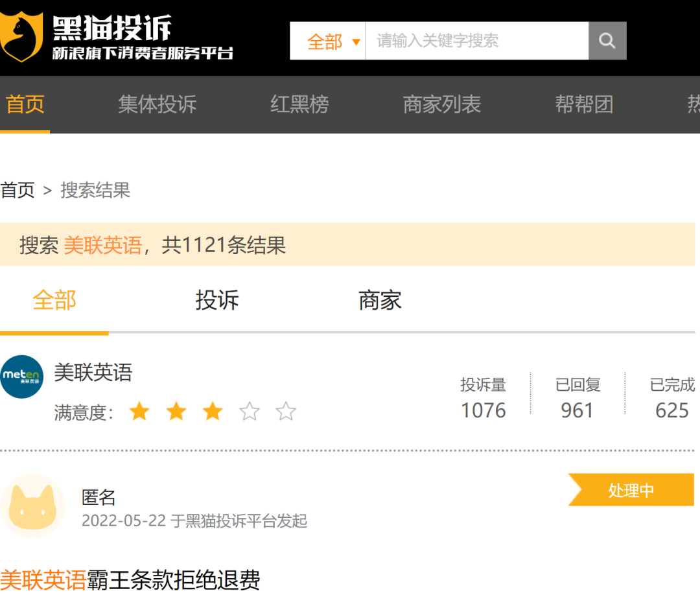Image resolution: width=700 pixels, height=595 pixels.
Task: Type in the keyword search field
Action: [476, 41]
